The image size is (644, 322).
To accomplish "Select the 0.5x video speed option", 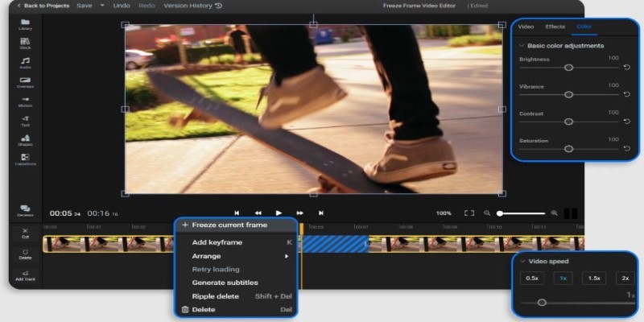I will click(x=532, y=278).
